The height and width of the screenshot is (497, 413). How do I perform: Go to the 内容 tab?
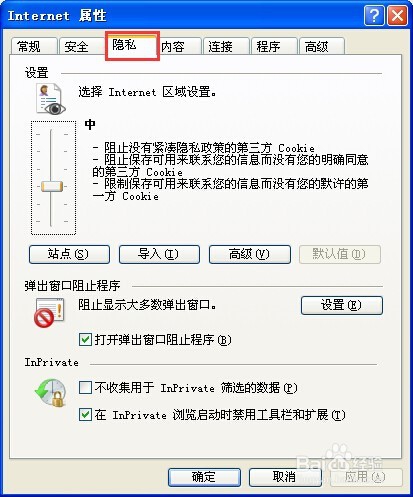tap(180, 46)
